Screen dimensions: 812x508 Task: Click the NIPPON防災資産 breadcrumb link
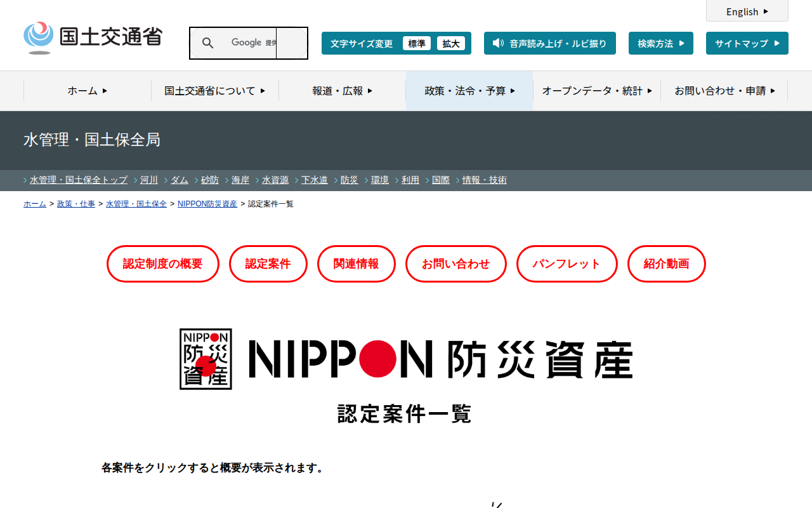click(207, 204)
